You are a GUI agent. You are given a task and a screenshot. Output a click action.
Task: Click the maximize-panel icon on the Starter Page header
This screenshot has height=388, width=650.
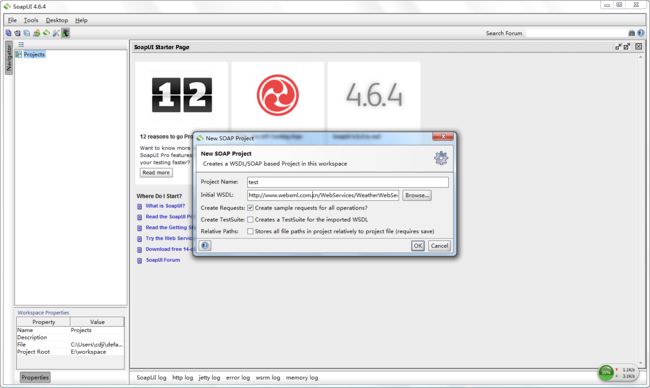pyautogui.click(x=627, y=47)
